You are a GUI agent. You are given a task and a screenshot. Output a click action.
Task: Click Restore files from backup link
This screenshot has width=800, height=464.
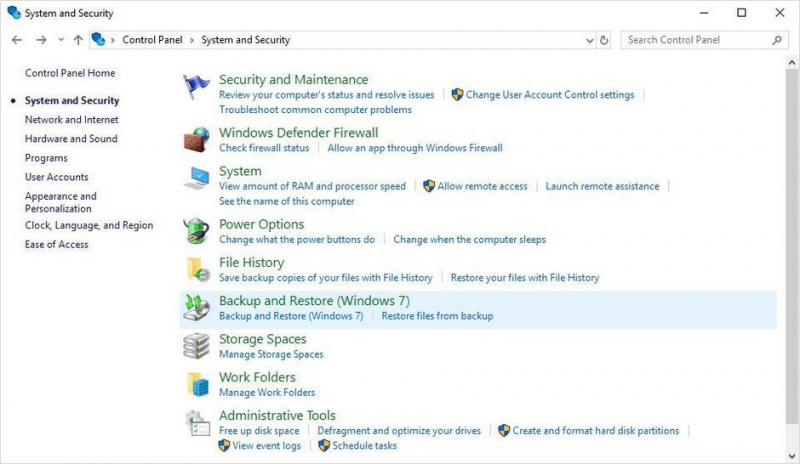(437, 316)
